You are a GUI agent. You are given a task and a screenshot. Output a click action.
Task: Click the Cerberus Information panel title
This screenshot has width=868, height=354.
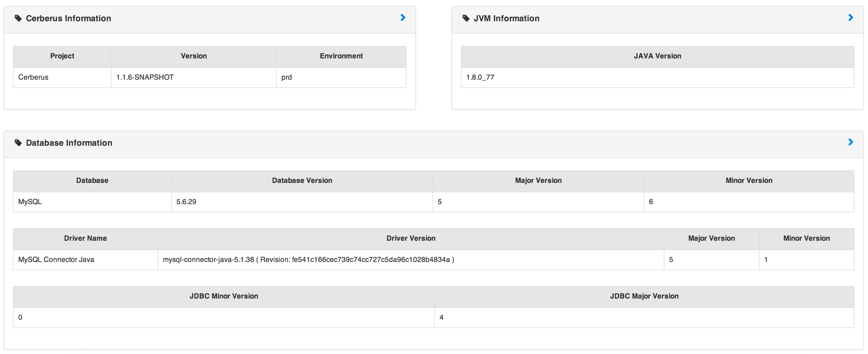(68, 18)
